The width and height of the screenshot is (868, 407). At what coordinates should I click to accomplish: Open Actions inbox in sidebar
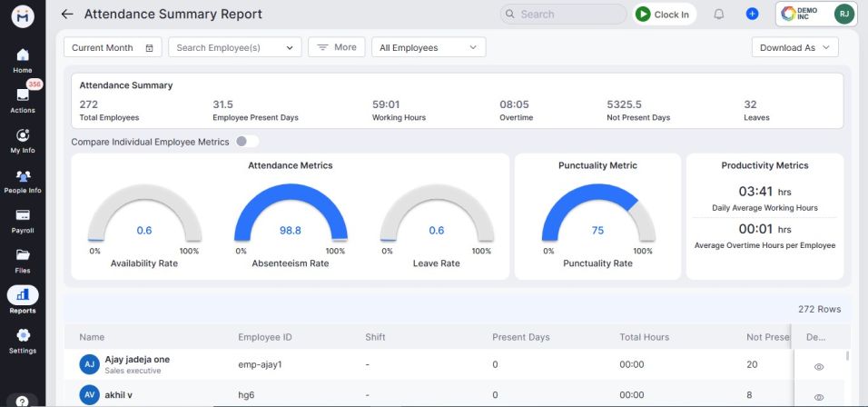[x=23, y=98]
